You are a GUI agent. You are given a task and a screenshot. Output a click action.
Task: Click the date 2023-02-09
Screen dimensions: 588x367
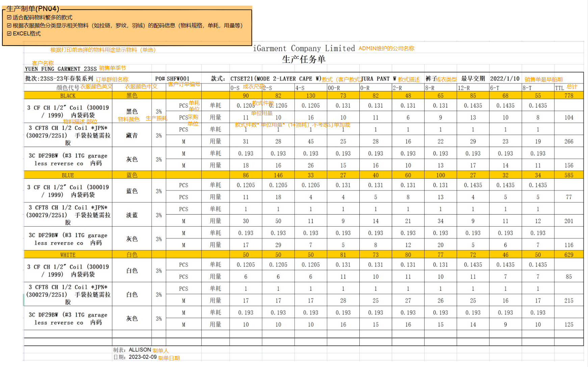[x=143, y=357]
